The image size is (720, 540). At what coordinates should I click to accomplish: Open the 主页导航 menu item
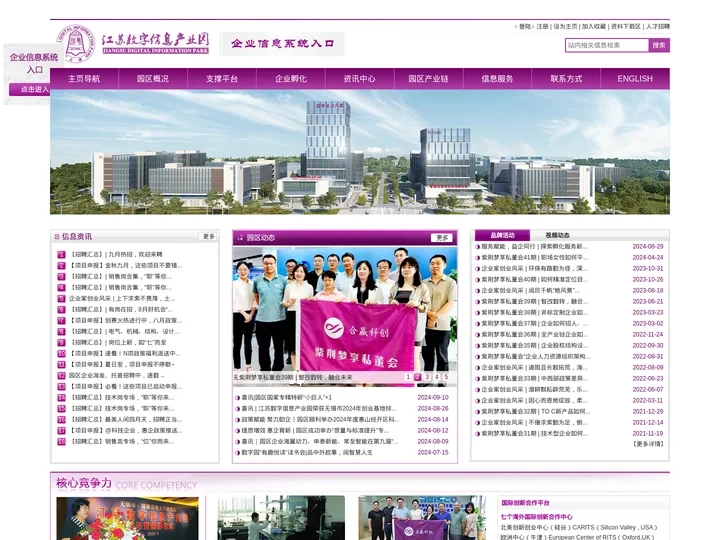[x=84, y=79]
